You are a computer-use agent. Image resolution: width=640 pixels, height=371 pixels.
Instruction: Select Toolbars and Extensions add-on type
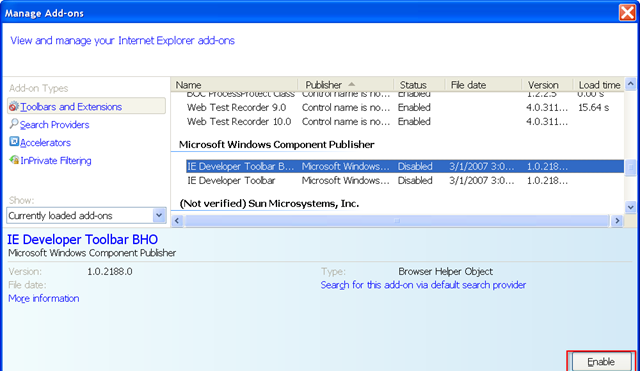click(86, 106)
